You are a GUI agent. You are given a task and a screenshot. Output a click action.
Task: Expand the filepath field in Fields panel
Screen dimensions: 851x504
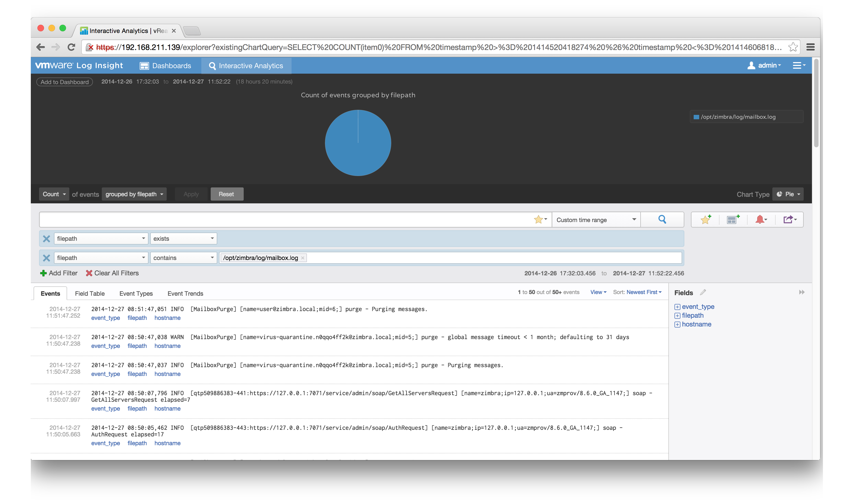677,316
